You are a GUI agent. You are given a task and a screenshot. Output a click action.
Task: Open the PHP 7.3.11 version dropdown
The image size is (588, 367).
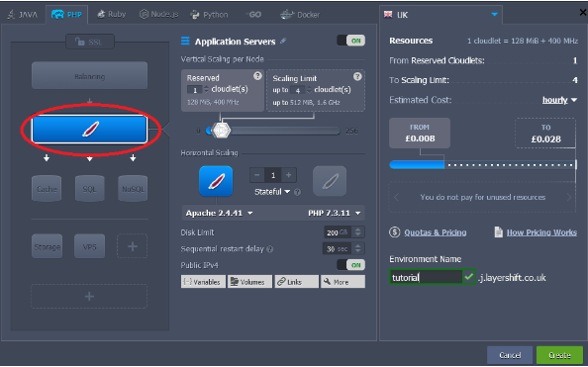click(x=335, y=213)
